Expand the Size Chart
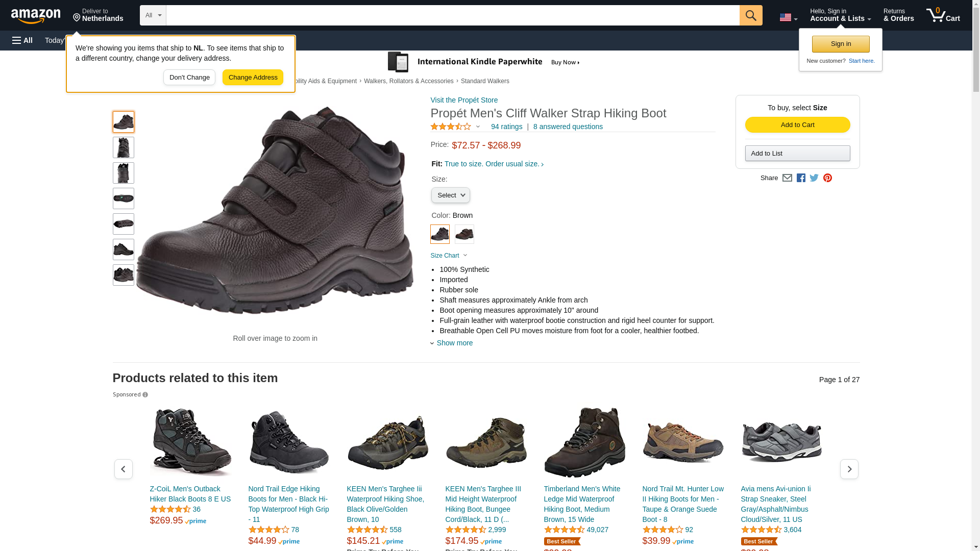Image resolution: width=980 pixels, height=551 pixels. (x=449, y=256)
